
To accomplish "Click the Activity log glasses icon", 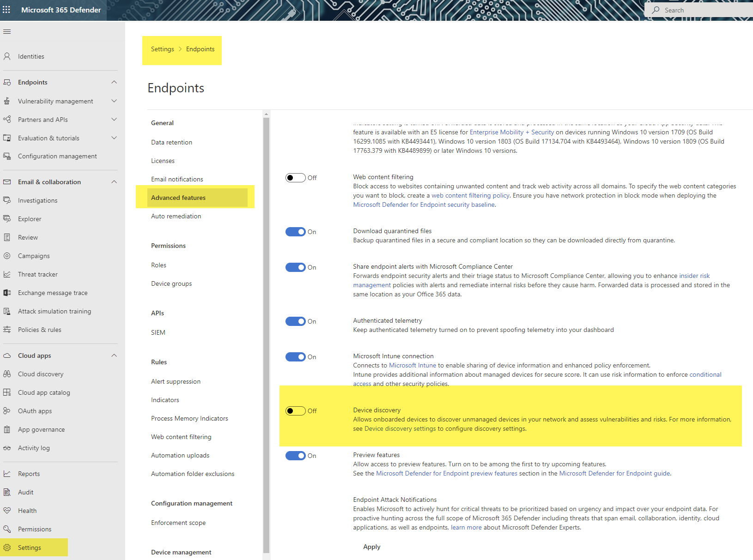I will 7,448.
